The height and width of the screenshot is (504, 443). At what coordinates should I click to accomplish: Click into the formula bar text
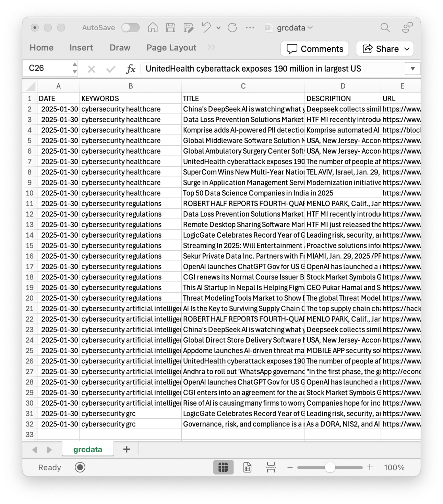(x=273, y=69)
